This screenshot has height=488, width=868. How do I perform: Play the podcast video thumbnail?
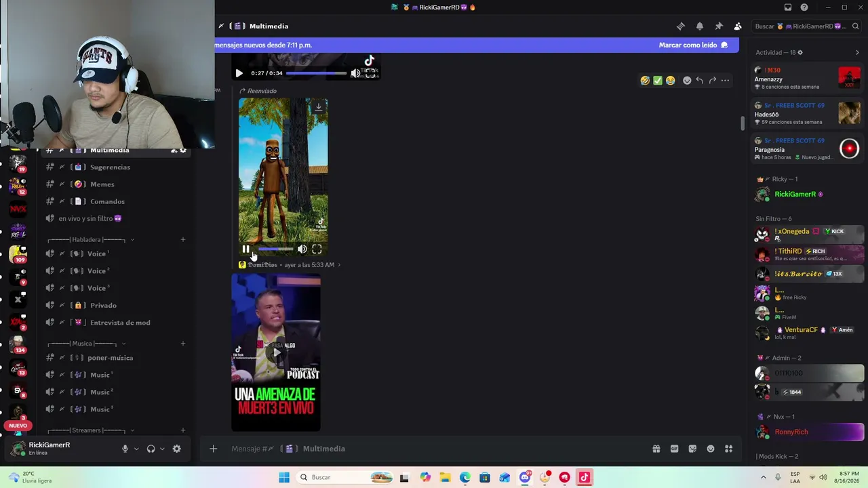tap(276, 352)
